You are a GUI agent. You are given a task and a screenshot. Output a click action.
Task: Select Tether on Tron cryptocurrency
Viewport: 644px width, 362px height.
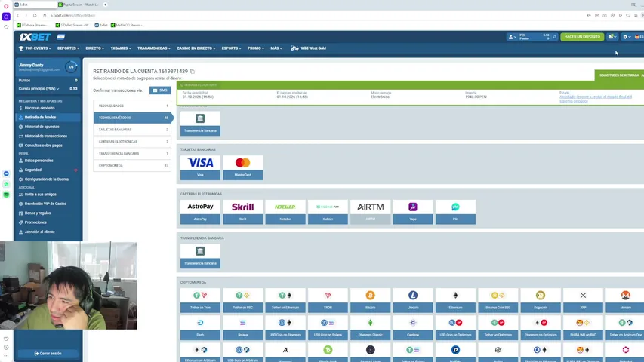[x=200, y=300]
